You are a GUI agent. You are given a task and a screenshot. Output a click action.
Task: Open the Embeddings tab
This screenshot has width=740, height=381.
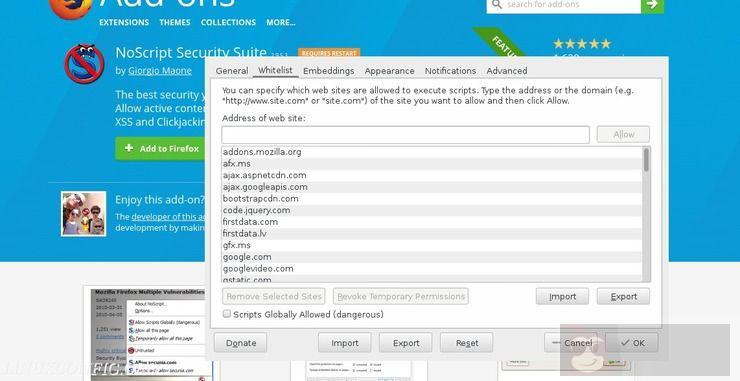(x=328, y=71)
